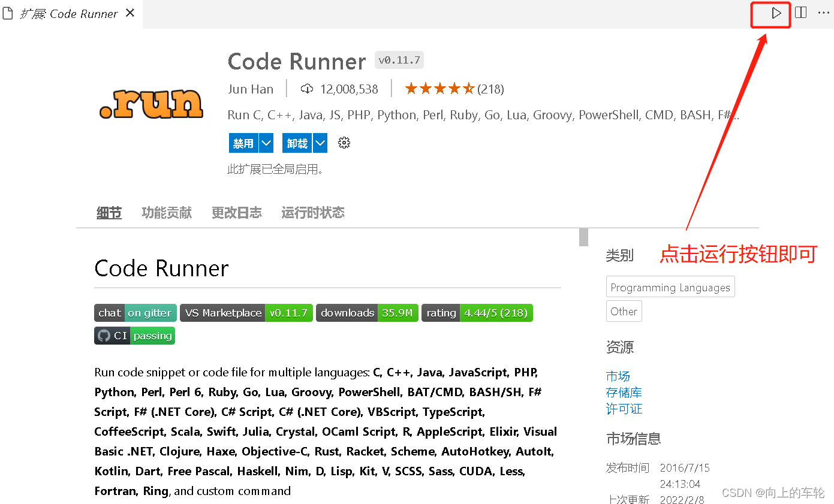
Task: Click the Run Code play button
Action: 776,13
